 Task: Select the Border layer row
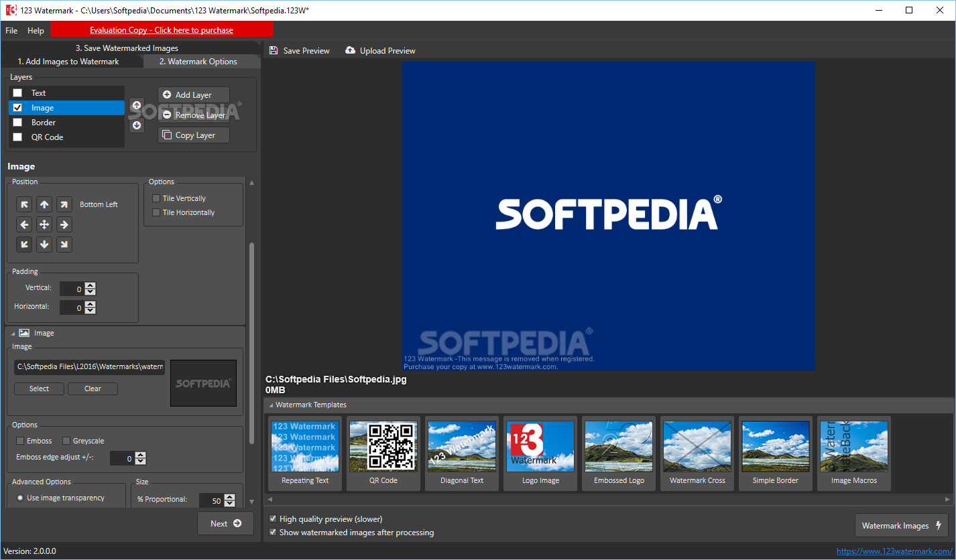coord(66,123)
